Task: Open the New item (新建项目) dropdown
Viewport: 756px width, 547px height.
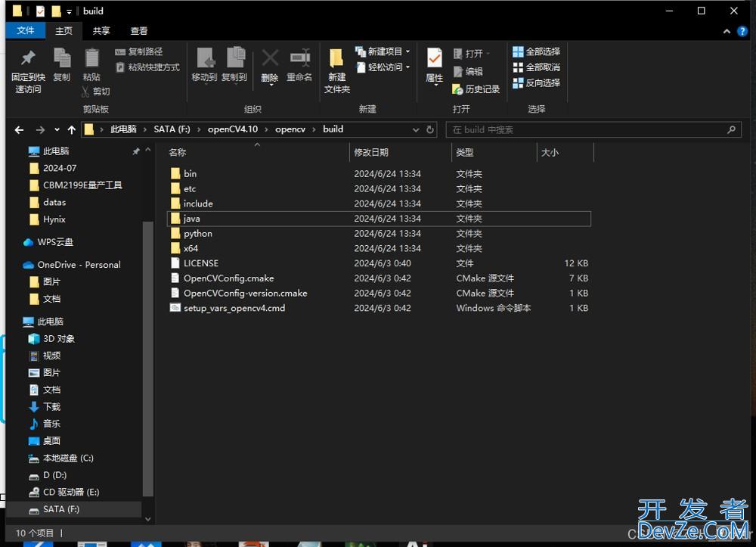Action: coord(383,51)
